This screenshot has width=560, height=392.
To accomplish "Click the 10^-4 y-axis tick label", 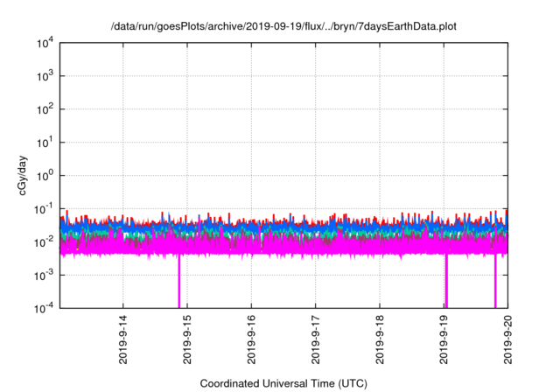I will pos(44,308).
